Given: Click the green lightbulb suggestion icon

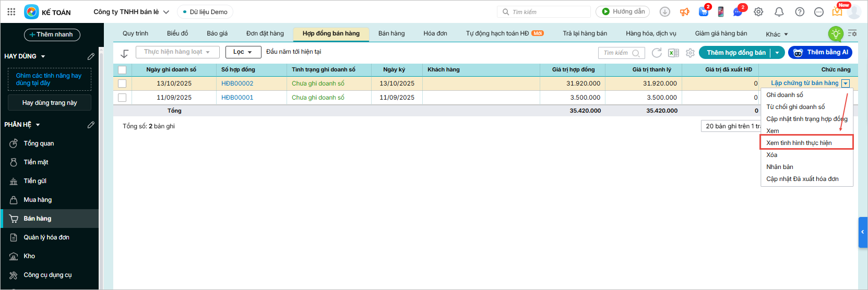Looking at the screenshot, I should 836,34.
